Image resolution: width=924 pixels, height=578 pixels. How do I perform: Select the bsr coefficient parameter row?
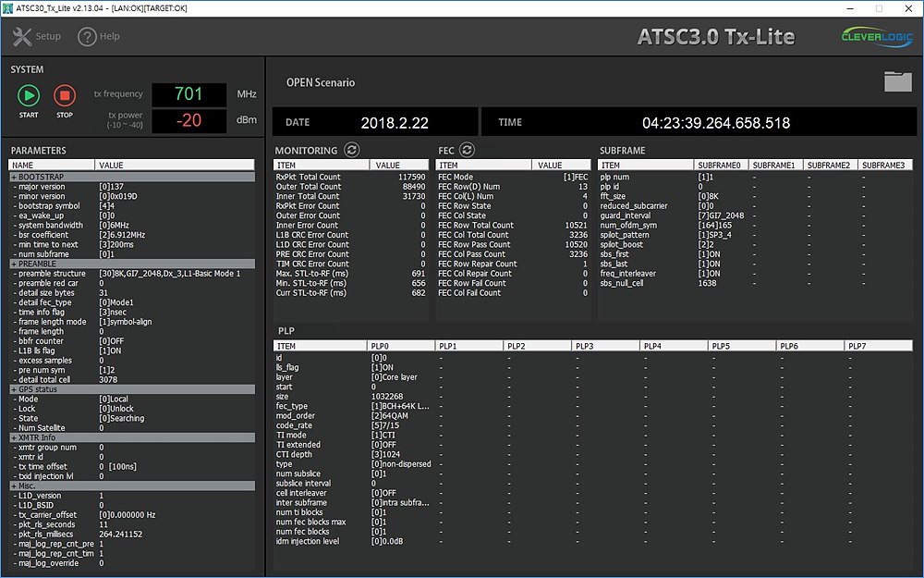[131, 235]
